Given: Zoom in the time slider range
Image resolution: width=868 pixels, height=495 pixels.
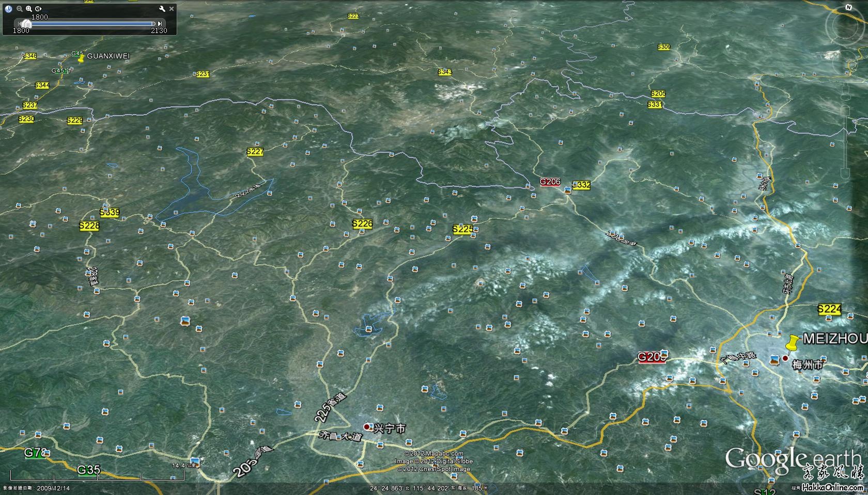Looking at the screenshot, I should click(29, 9).
